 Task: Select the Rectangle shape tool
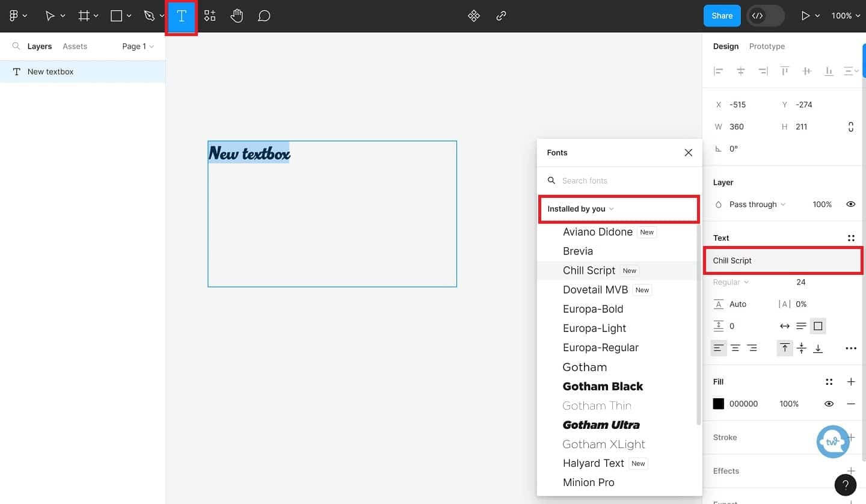(116, 16)
